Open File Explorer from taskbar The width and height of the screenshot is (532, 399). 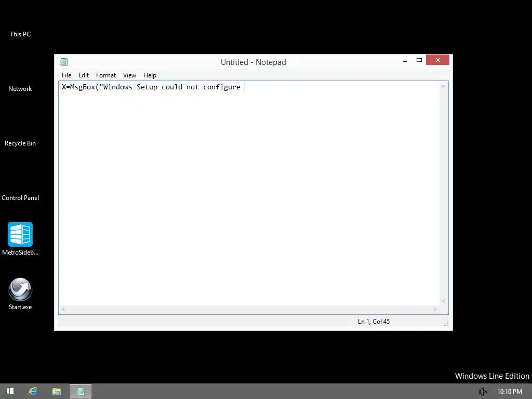(57, 391)
